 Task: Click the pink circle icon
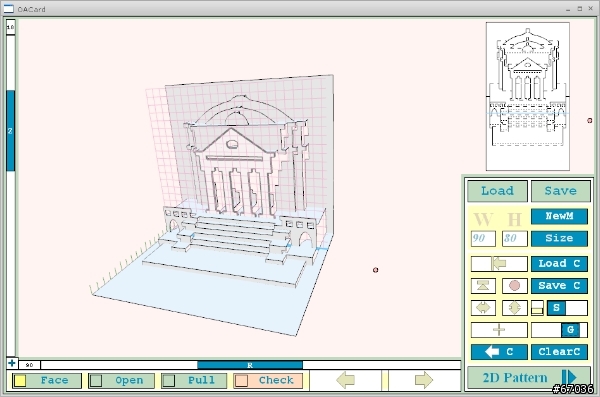515,286
